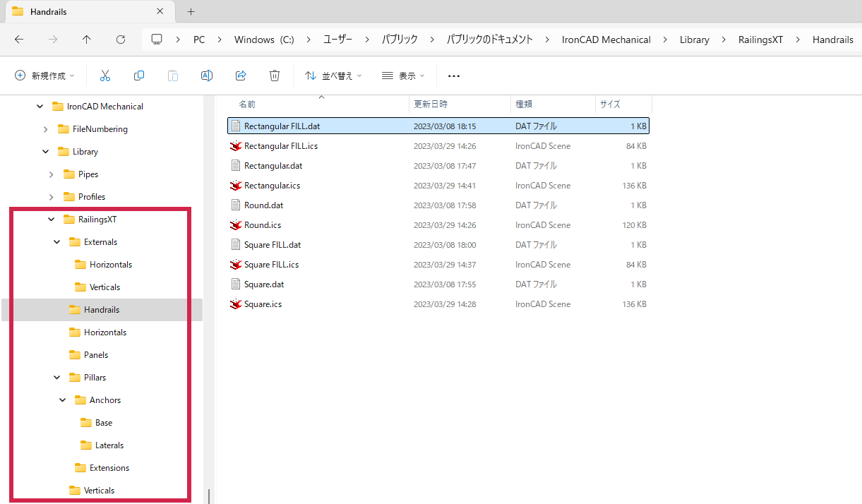Select the Verticals folder under Externals

click(105, 287)
